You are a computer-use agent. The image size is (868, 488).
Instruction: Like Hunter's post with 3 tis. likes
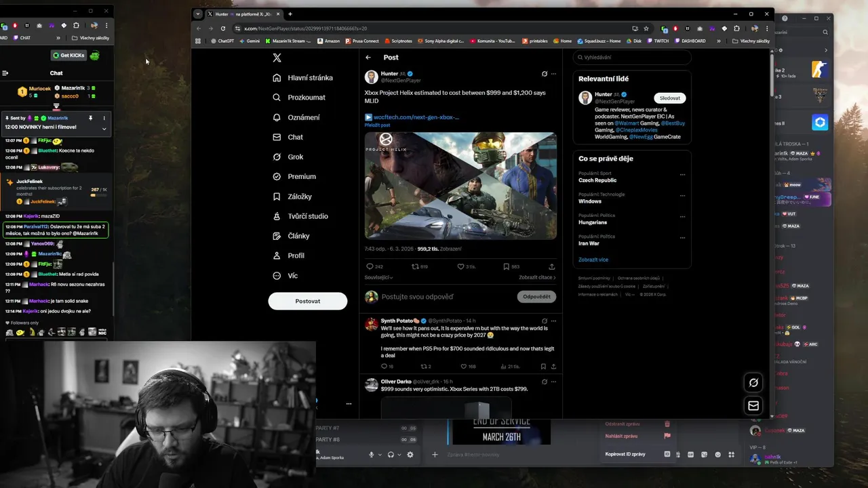pos(466,267)
